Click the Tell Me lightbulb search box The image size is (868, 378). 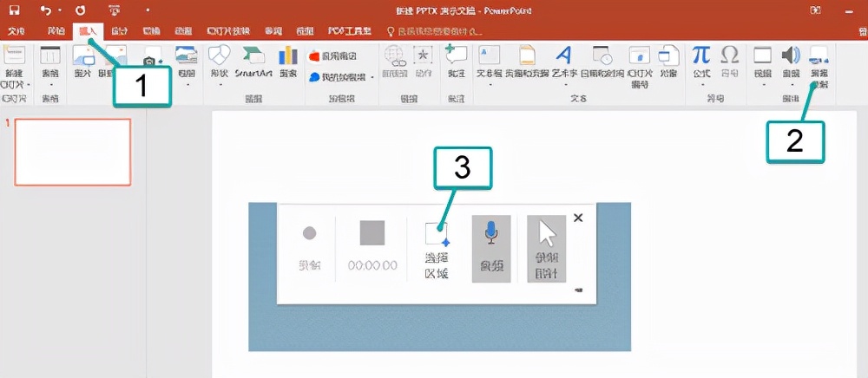[435, 31]
